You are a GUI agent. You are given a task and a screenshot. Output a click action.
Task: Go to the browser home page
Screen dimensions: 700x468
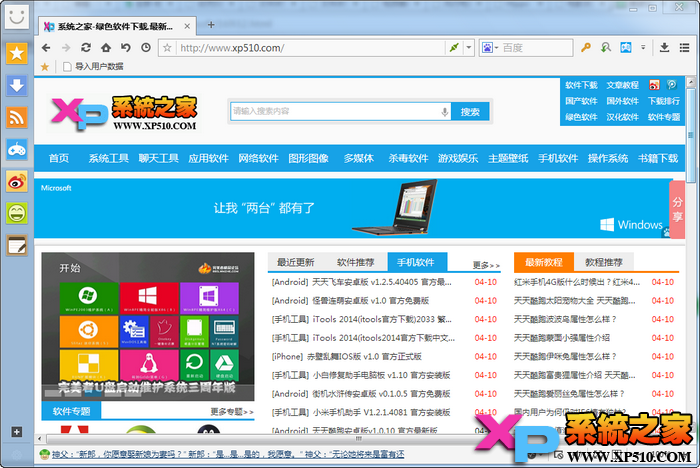click(106, 47)
